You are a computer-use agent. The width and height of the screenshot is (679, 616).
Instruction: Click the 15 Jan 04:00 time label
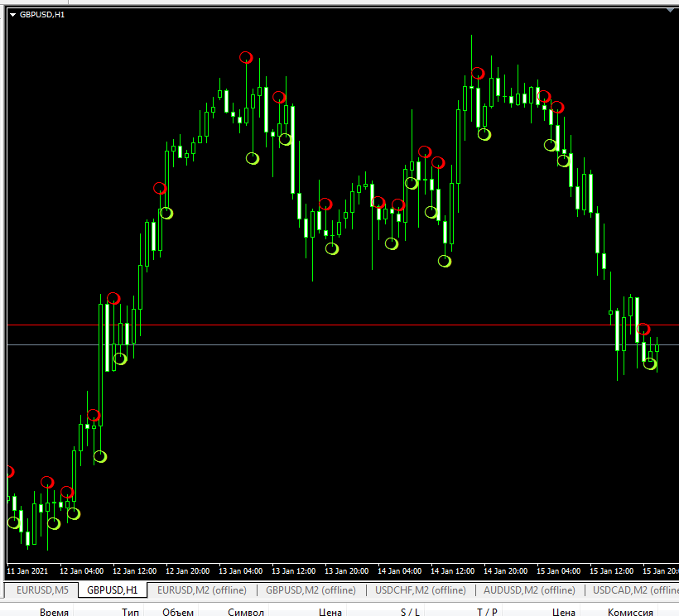(559, 571)
